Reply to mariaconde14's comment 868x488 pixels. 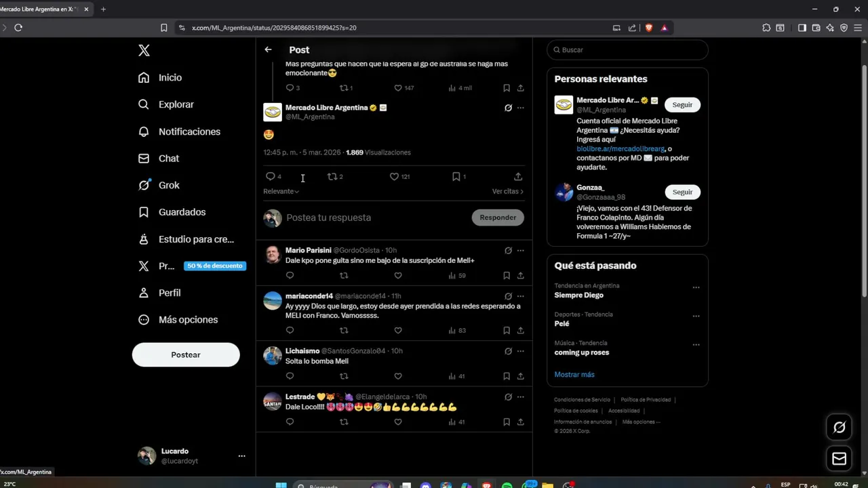pos(290,330)
